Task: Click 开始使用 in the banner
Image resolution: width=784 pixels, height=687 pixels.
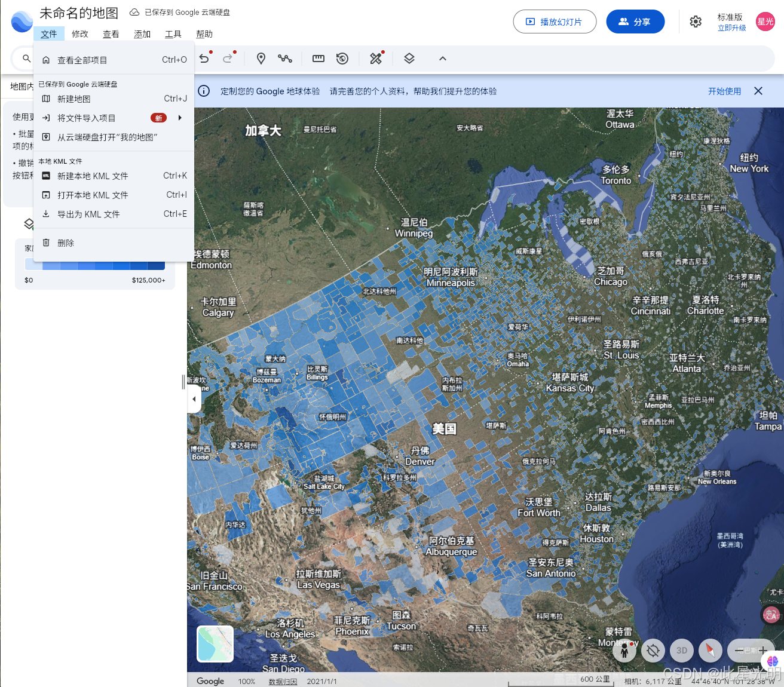Action: tap(724, 91)
